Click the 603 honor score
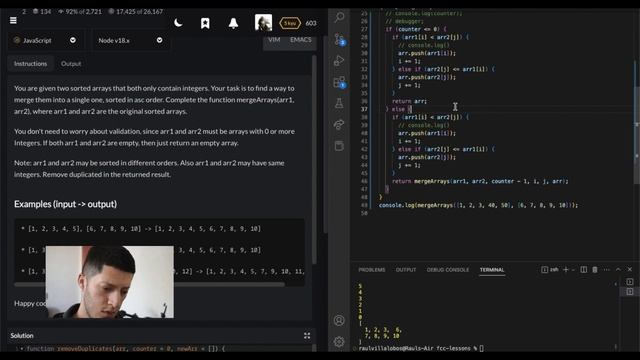This screenshot has width=640, height=360. click(x=311, y=23)
